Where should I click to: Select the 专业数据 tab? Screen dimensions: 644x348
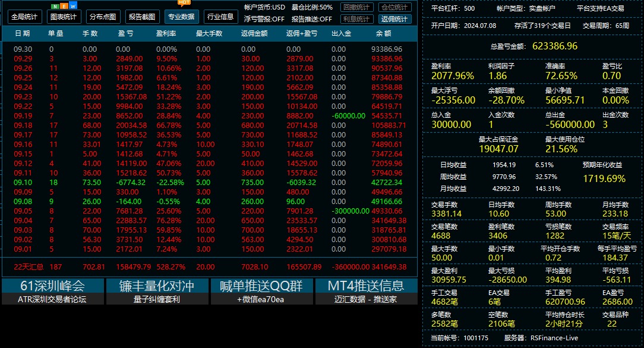[x=181, y=17]
